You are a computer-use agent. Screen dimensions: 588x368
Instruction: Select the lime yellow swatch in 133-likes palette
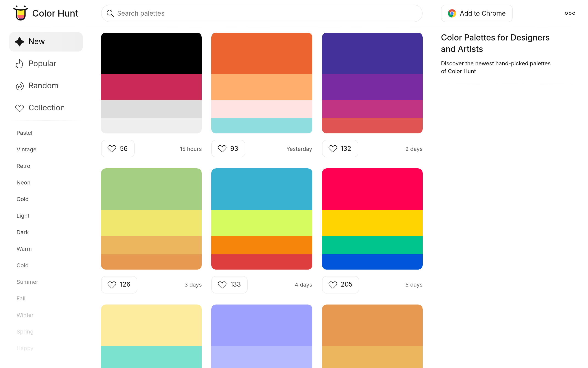point(262,223)
